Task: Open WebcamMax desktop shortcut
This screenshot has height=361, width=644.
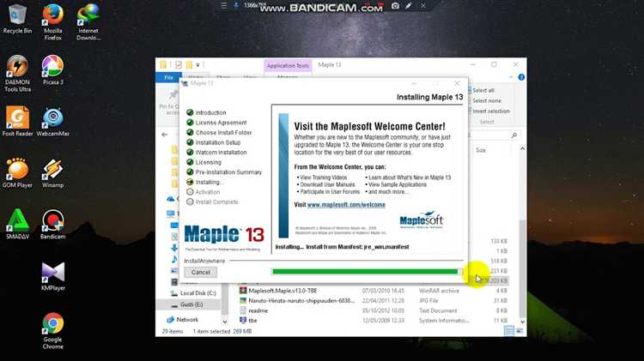Action: point(52,122)
